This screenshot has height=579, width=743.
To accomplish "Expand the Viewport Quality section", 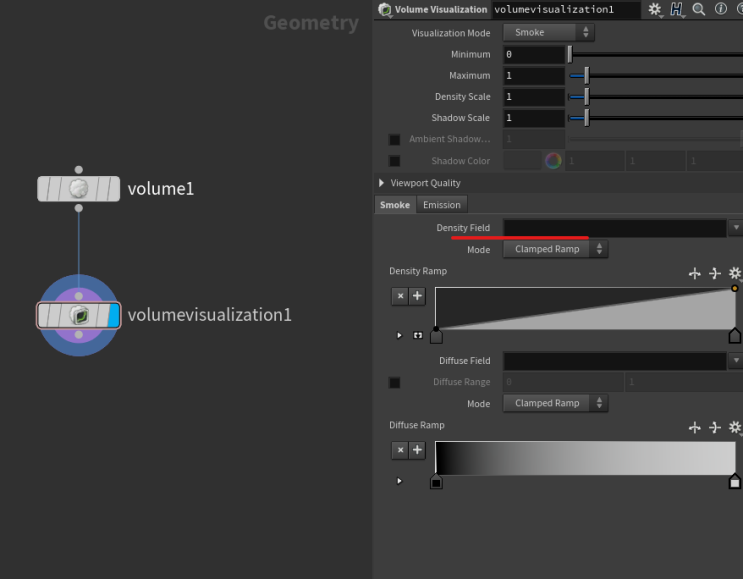I will point(381,183).
